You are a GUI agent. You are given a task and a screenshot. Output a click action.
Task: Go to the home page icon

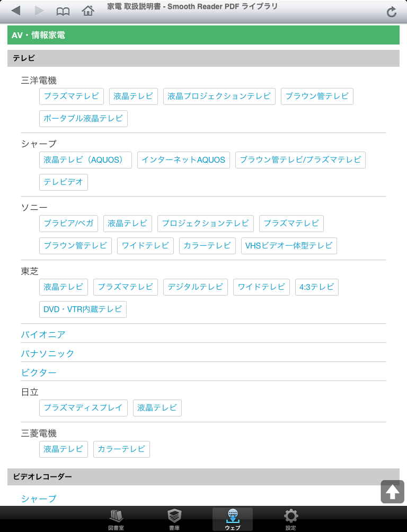[88, 11]
